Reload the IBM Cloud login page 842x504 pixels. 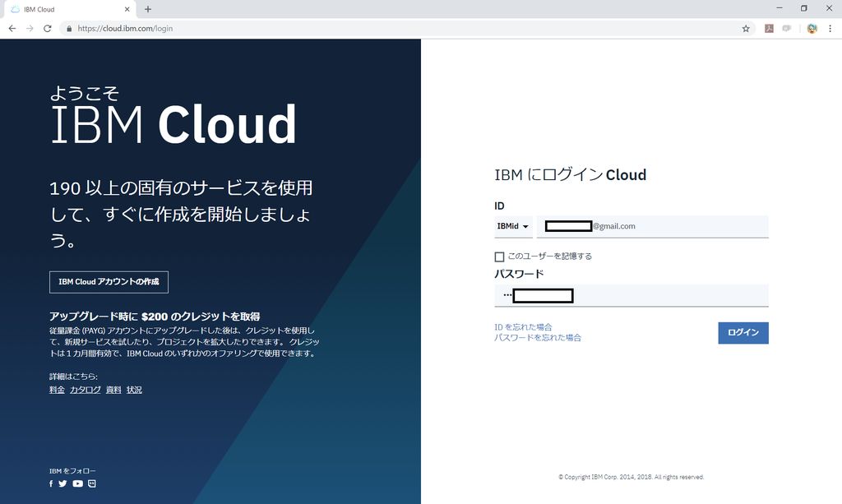point(47,29)
